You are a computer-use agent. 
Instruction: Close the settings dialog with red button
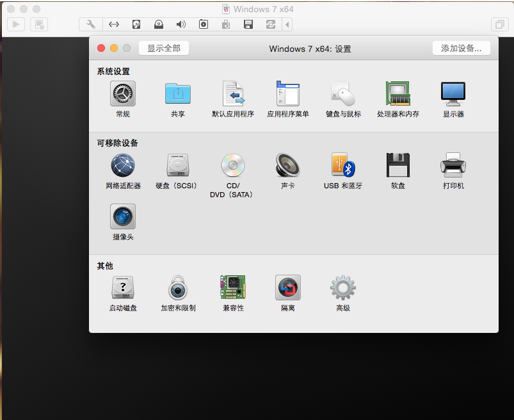click(x=101, y=48)
